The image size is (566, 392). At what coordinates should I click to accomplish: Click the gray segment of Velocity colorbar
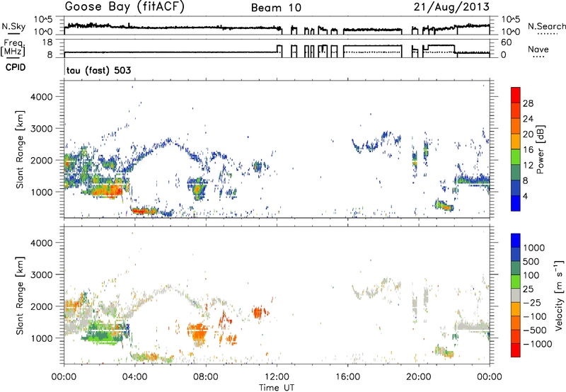tap(516, 295)
